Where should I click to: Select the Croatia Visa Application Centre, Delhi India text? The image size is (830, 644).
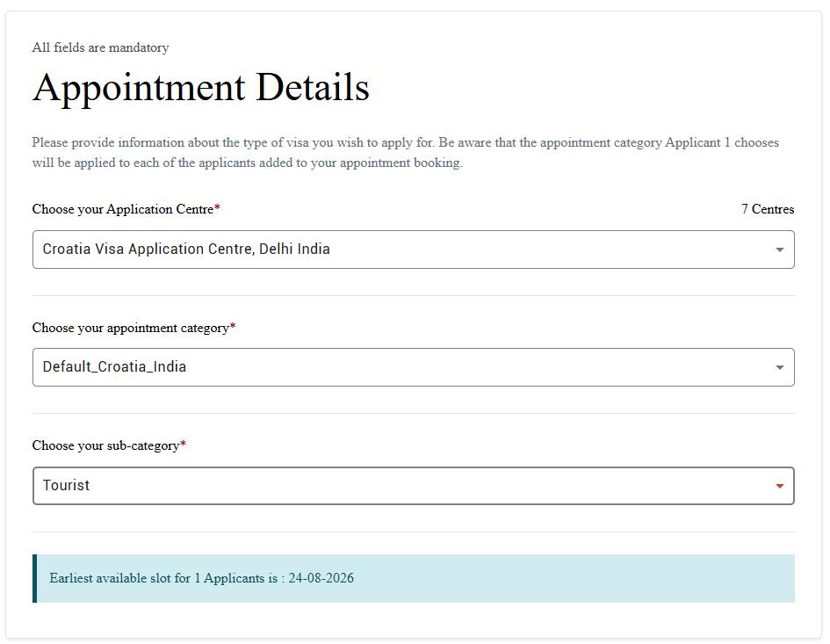click(x=186, y=249)
